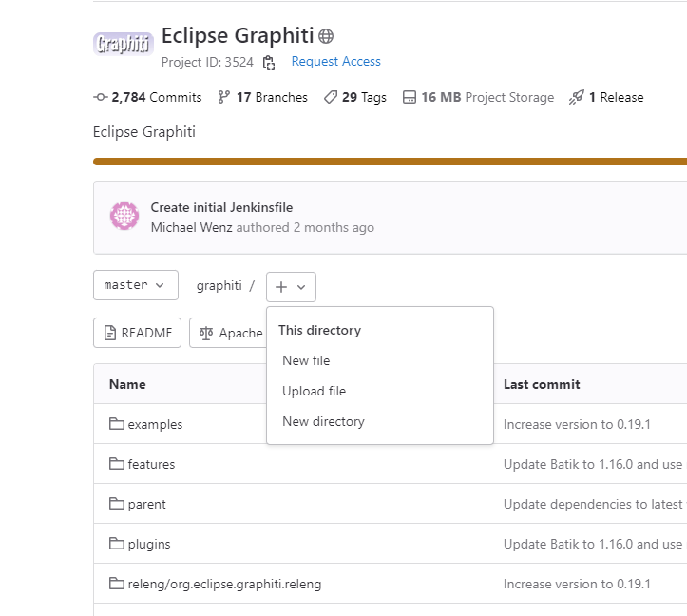Open the README button

tap(137, 333)
